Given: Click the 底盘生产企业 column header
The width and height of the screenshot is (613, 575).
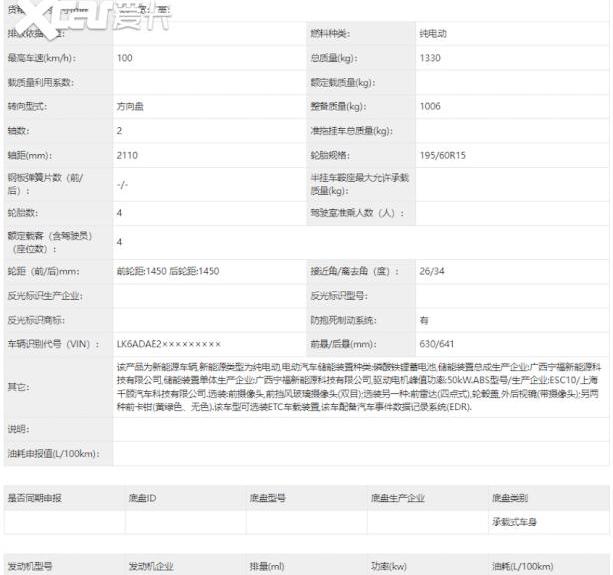Looking at the screenshot, I should coord(398,498).
